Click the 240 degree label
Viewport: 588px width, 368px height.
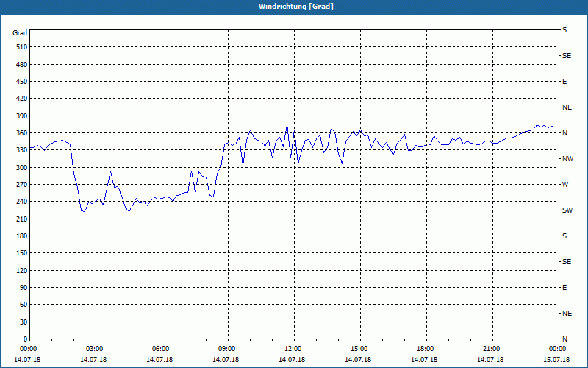(x=21, y=202)
